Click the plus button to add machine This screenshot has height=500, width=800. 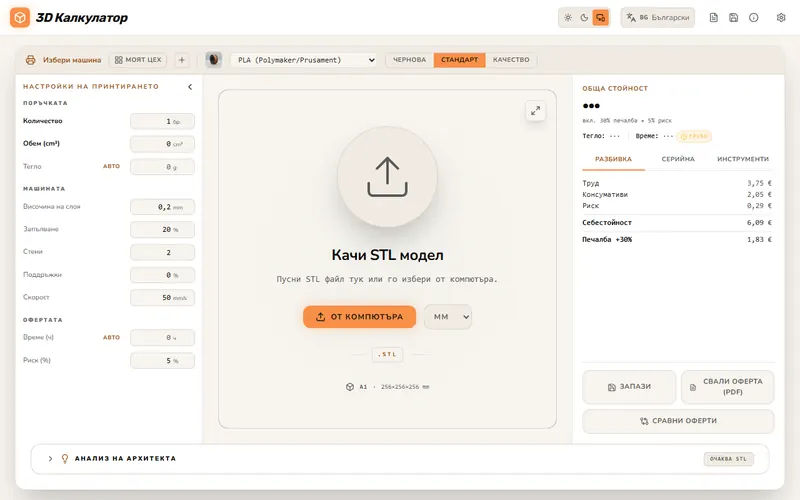click(x=182, y=60)
